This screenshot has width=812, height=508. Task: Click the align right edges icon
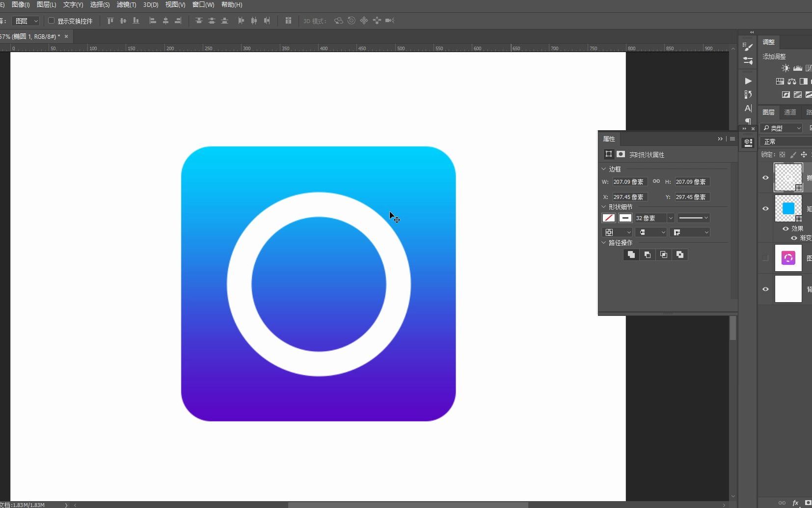178,21
